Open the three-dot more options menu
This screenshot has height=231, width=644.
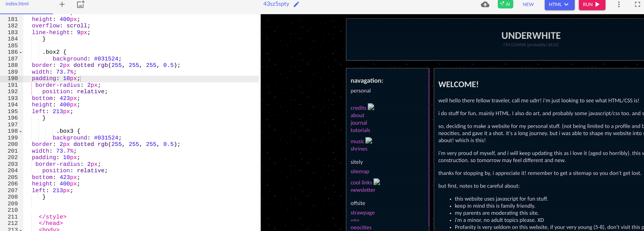click(x=619, y=4)
